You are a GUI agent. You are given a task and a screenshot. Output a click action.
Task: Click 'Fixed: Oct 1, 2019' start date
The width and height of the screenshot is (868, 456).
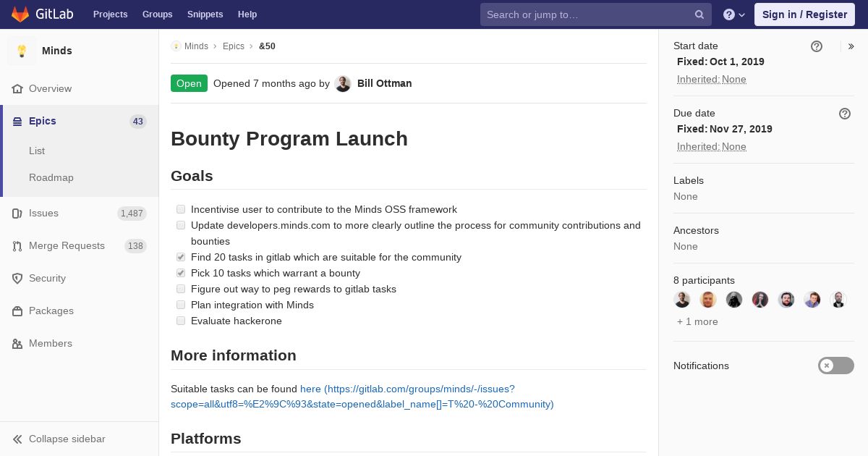(x=720, y=62)
